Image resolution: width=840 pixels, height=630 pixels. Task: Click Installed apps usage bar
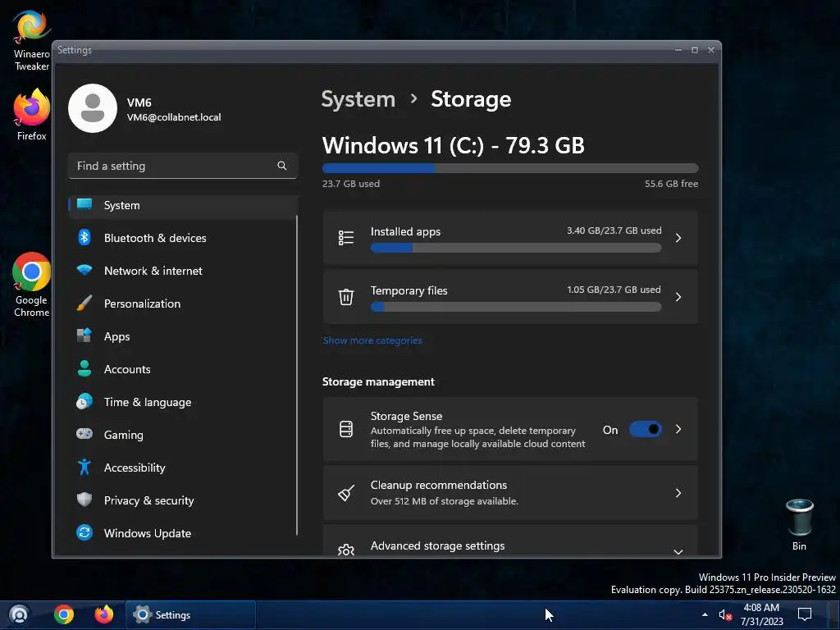(x=516, y=248)
